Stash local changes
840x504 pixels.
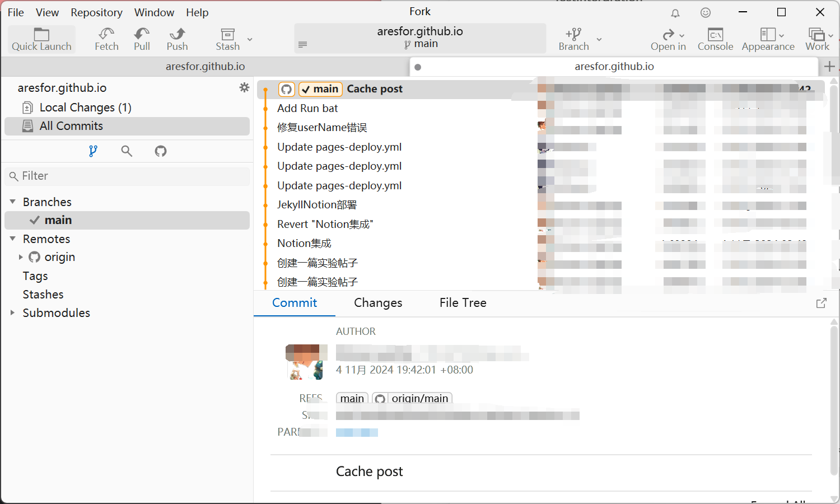(x=227, y=39)
